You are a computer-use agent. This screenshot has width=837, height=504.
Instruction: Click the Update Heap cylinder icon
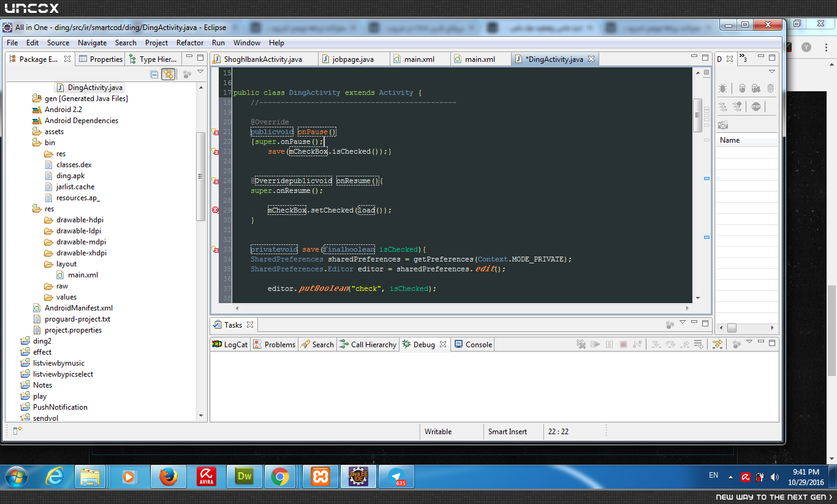pos(742,89)
